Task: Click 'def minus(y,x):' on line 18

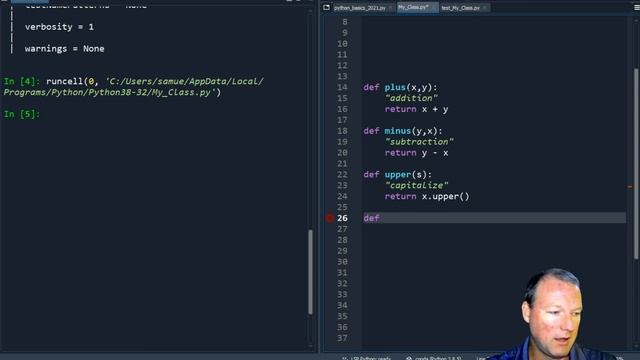Action: pyautogui.click(x=403, y=131)
